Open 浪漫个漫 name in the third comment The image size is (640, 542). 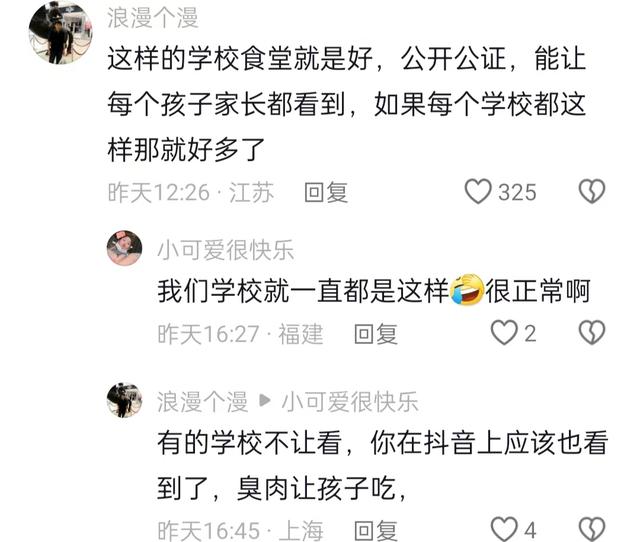click(x=202, y=402)
